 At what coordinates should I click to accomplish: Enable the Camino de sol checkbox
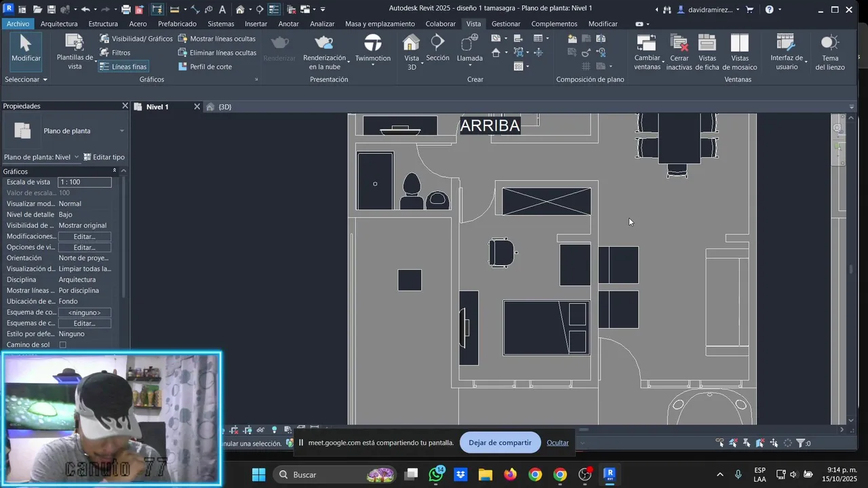pyautogui.click(x=63, y=345)
